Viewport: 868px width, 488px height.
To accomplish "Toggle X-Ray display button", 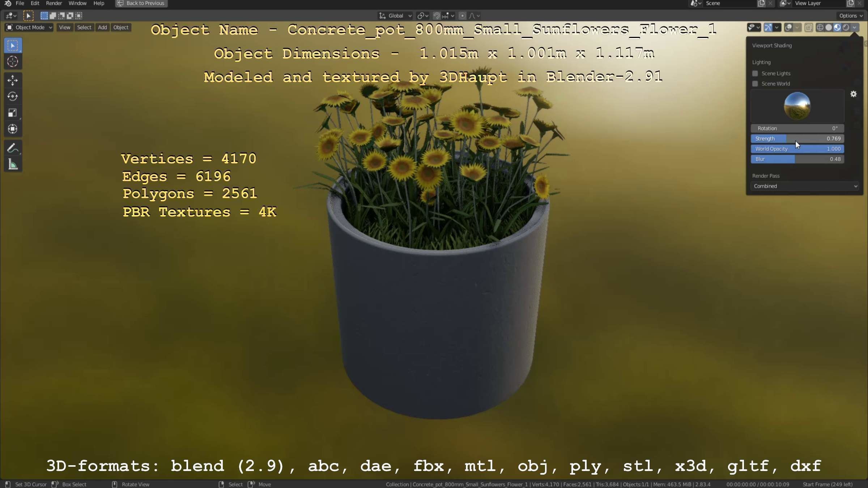I will click(x=809, y=27).
